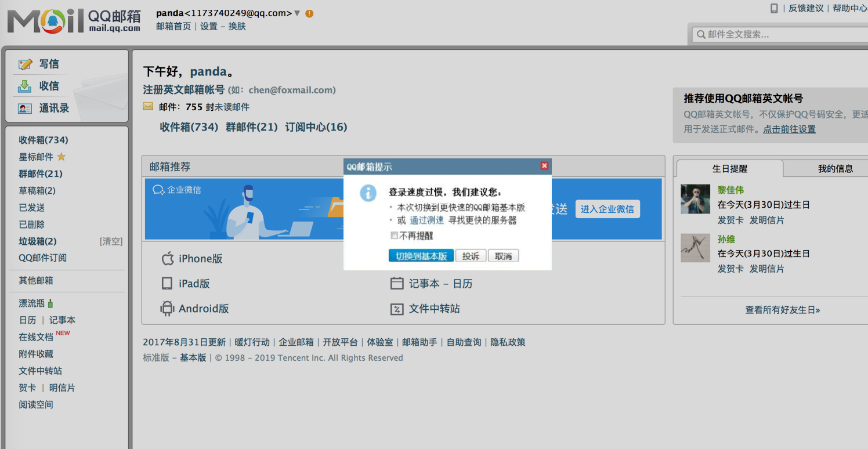Image resolution: width=868 pixels, height=449 pixels.
Task: Click 企业邮箱 in the footer
Action: [x=296, y=342]
